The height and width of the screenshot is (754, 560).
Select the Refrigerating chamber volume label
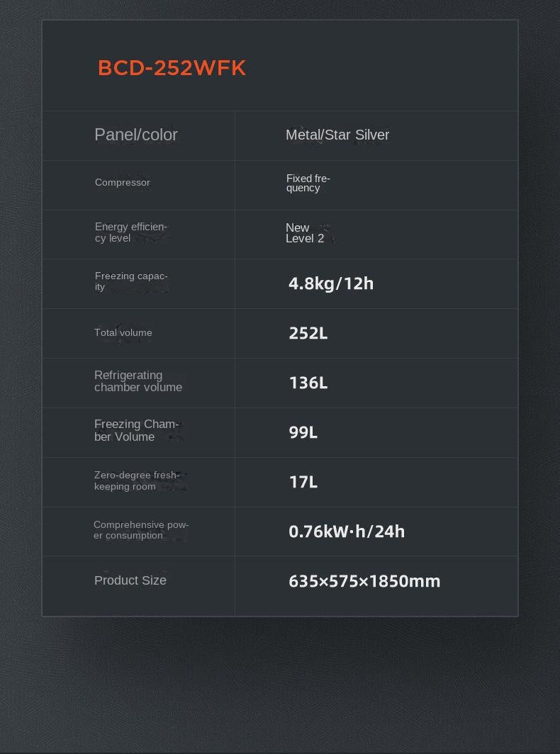(138, 381)
